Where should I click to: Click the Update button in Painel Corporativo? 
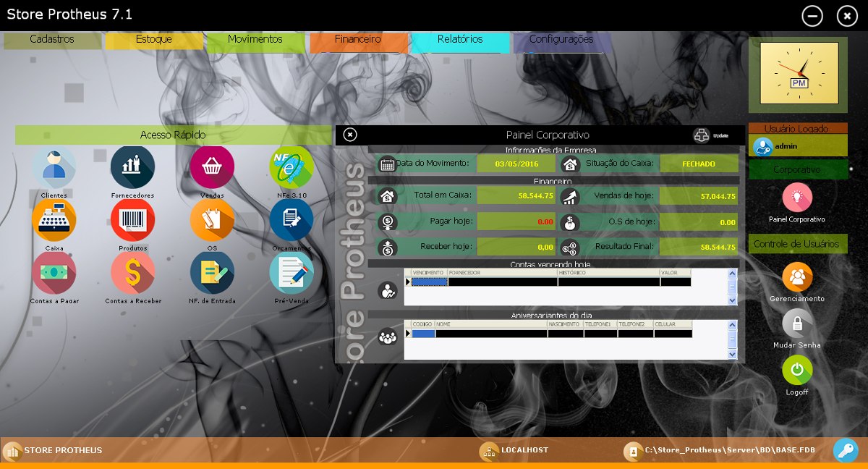pos(702,135)
